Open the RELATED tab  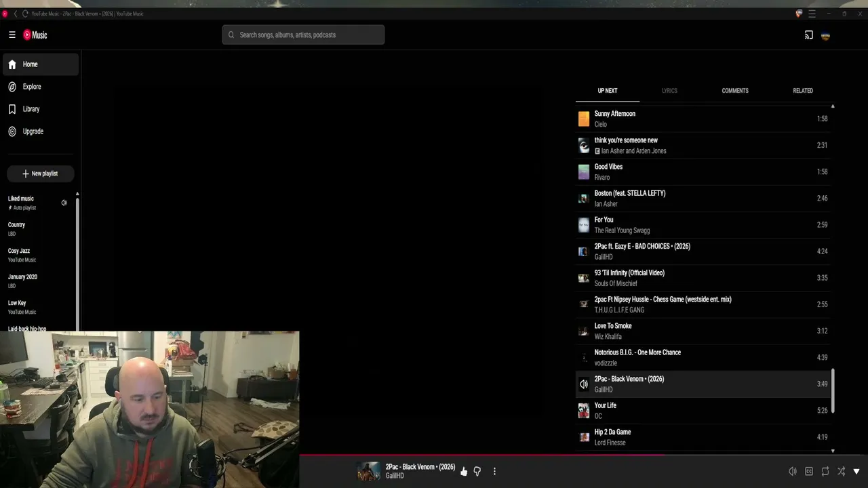click(x=803, y=91)
